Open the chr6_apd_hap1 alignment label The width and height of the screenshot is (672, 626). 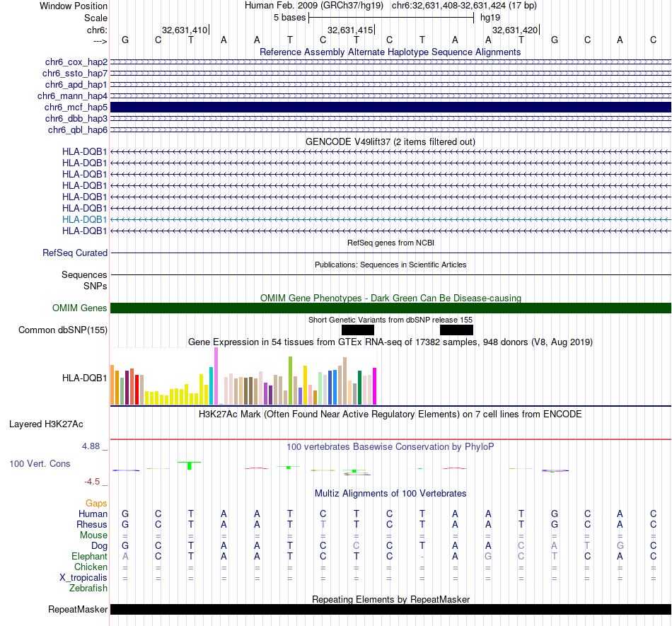tap(76, 84)
